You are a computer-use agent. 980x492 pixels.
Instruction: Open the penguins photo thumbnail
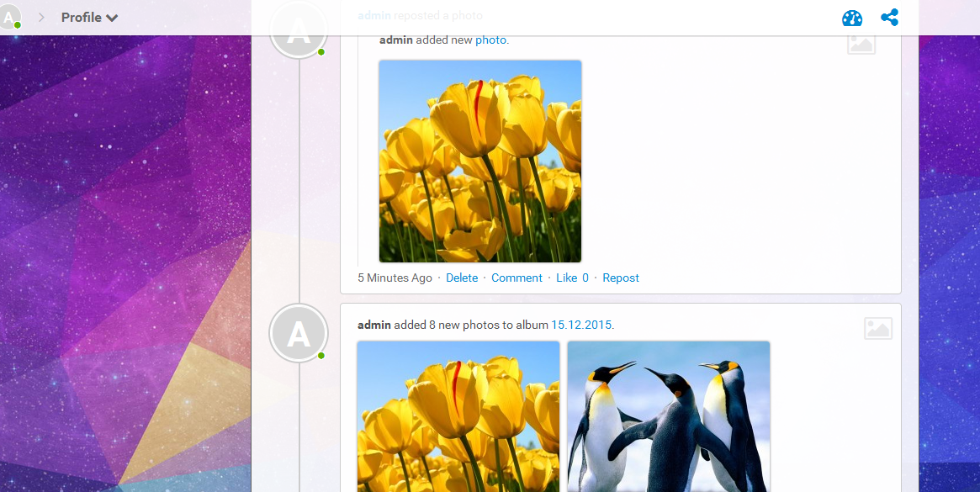pyautogui.click(x=669, y=415)
